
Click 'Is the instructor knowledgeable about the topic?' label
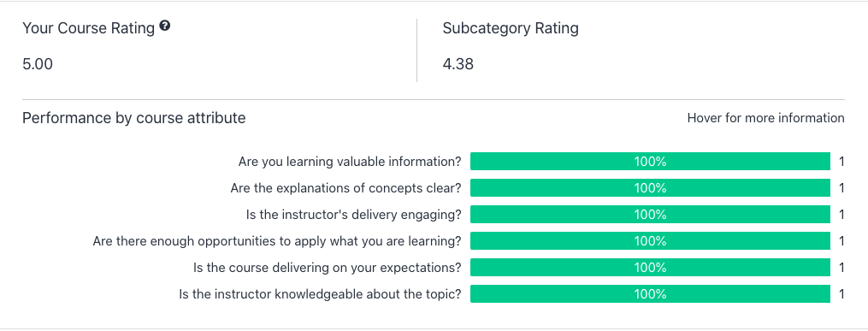coord(320,294)
